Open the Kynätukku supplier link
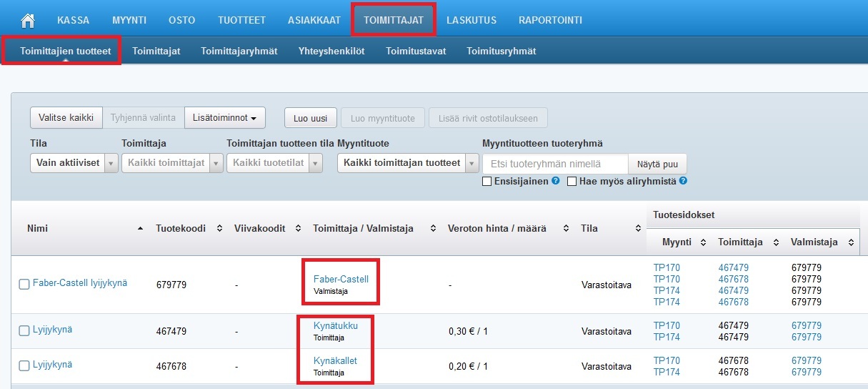Screen dimensions: 868x389 tap(335, 326)
